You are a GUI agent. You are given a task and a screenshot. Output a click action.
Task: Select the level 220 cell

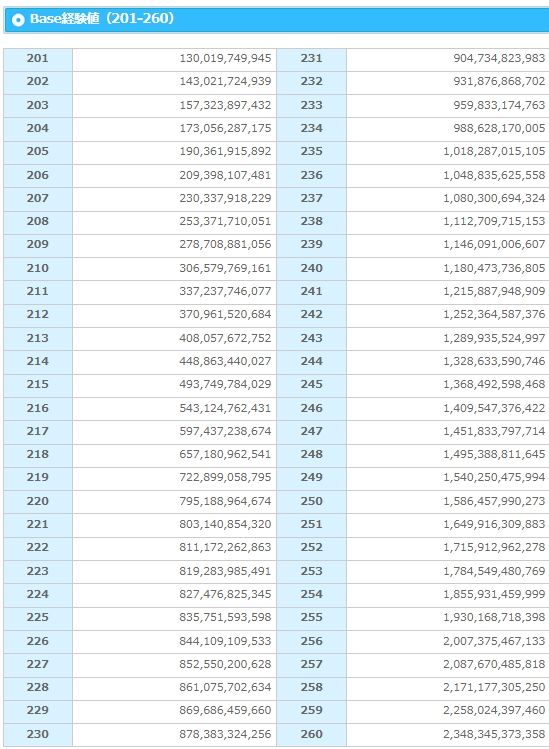point(38,501)
